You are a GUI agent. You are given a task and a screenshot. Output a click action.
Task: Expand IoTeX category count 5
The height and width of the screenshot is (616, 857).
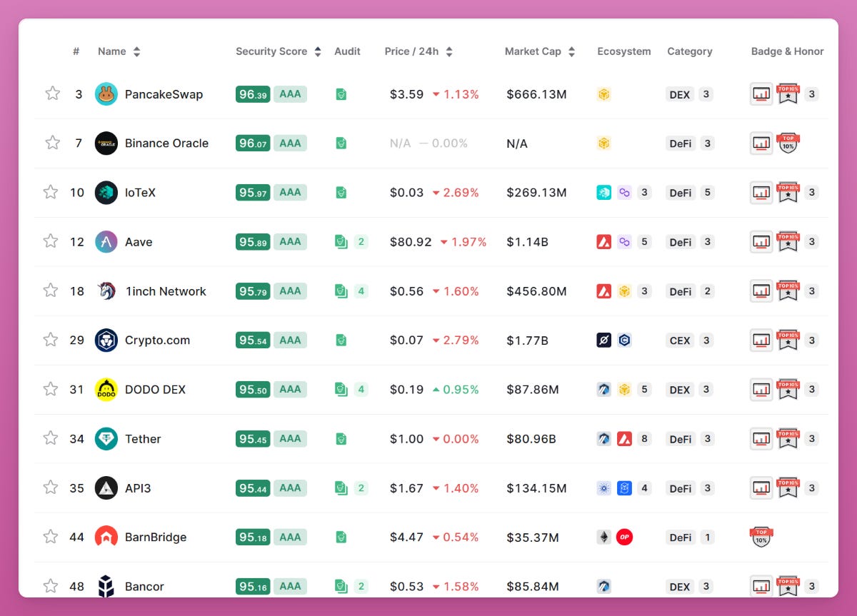[x=706, y=192]
